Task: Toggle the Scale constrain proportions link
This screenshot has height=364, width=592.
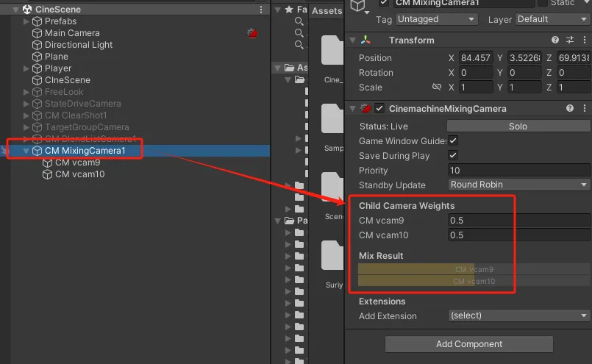Action: tap(436, 88)
